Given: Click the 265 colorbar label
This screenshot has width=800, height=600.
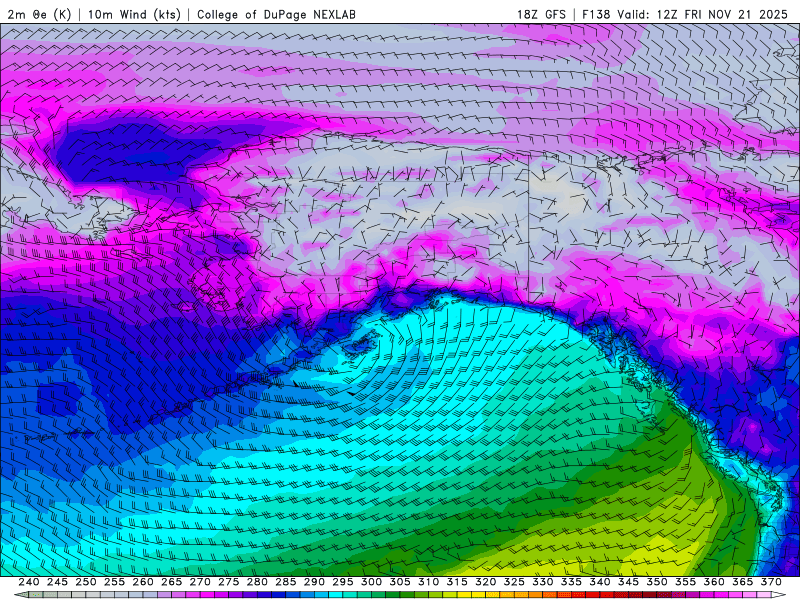Looking at the screenshot, I should click(x=171, y=582).
